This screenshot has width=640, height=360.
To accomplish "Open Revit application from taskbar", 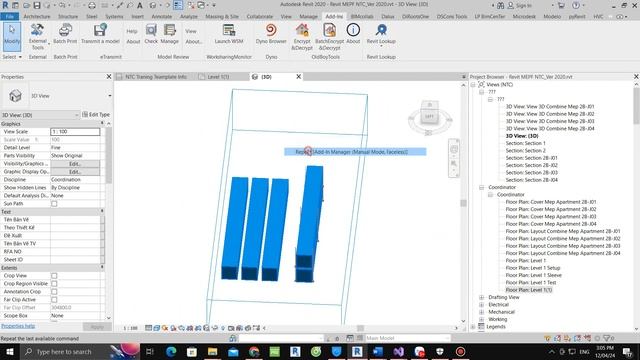I will [357, 351].
